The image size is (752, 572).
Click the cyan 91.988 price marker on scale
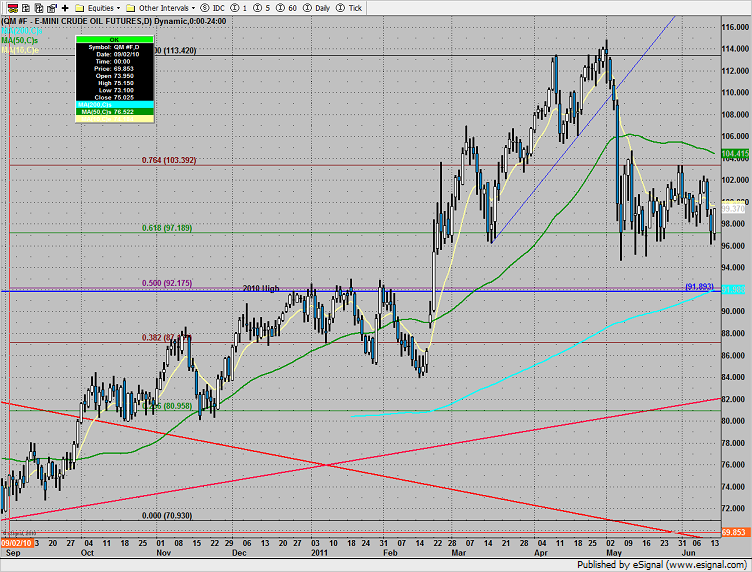[733, 290]
